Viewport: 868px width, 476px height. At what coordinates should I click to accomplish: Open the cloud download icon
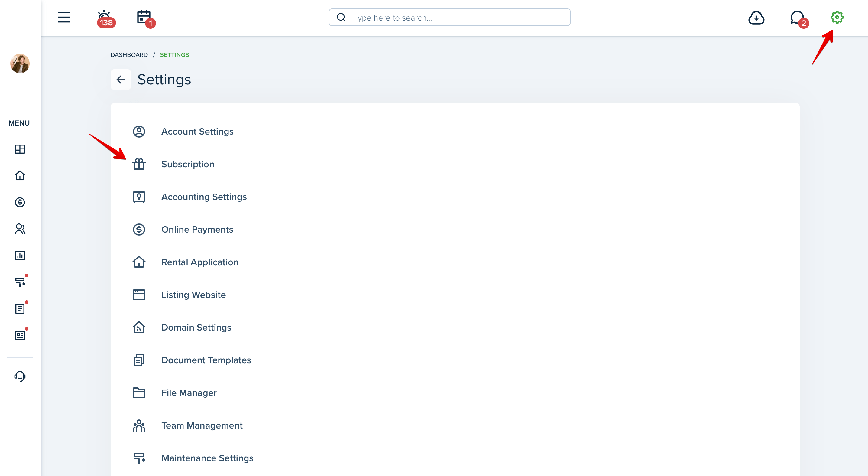(756, 18)
